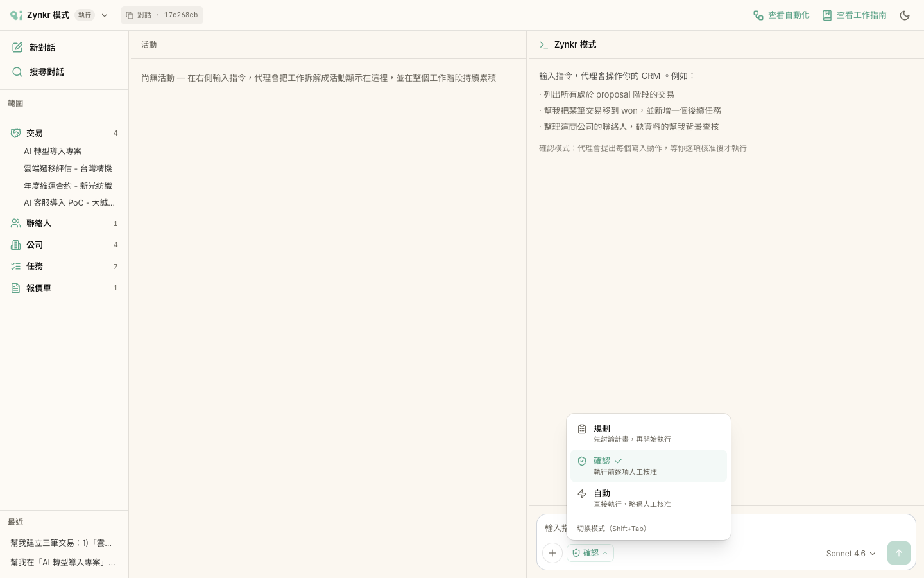Click the 活動 panel header

[149, 45]
